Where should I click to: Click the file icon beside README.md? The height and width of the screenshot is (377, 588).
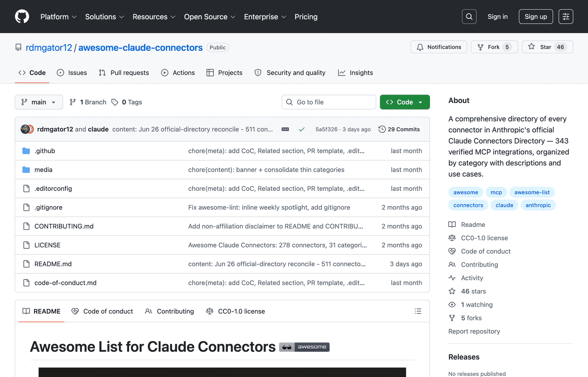click(x=26, y=264)
